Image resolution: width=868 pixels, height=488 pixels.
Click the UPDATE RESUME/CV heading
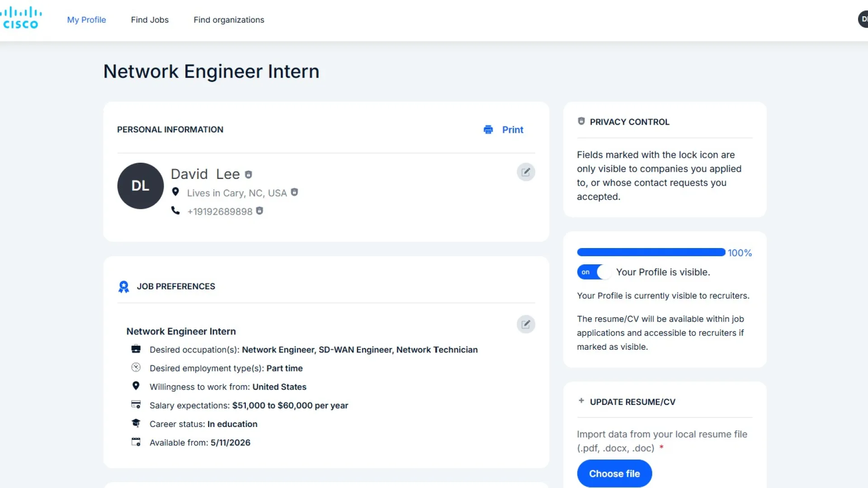coord(632,402)
